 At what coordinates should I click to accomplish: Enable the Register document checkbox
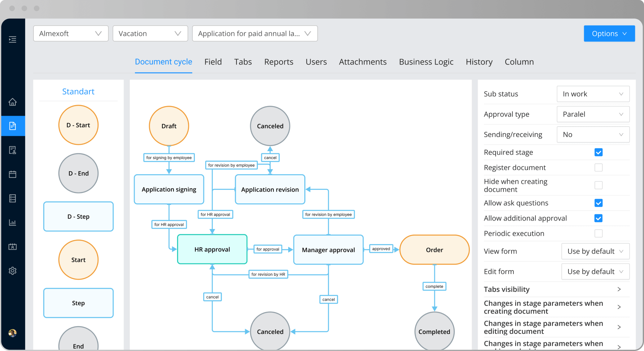pos(598,167)
